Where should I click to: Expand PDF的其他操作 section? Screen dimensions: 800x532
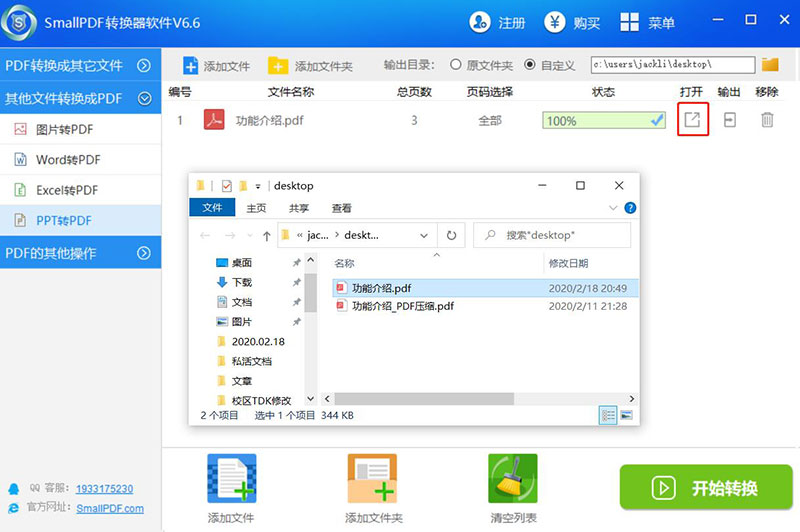pyautogui.click(x=144, y=253)
